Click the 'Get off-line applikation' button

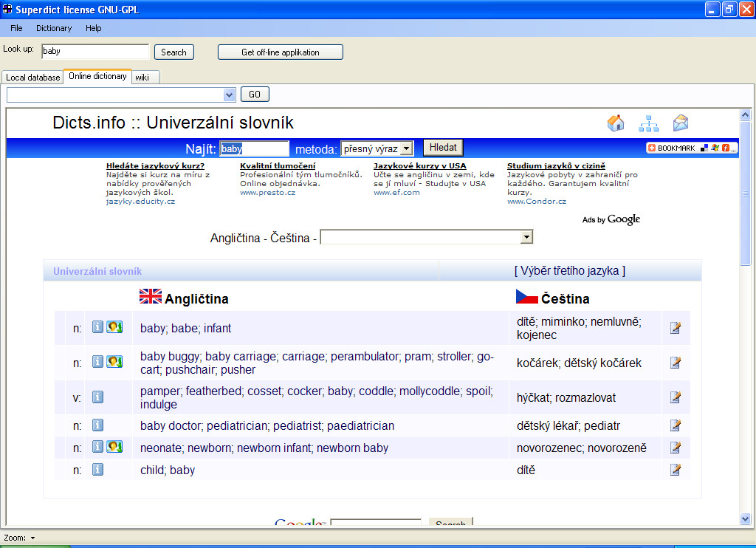coord(281,52)
